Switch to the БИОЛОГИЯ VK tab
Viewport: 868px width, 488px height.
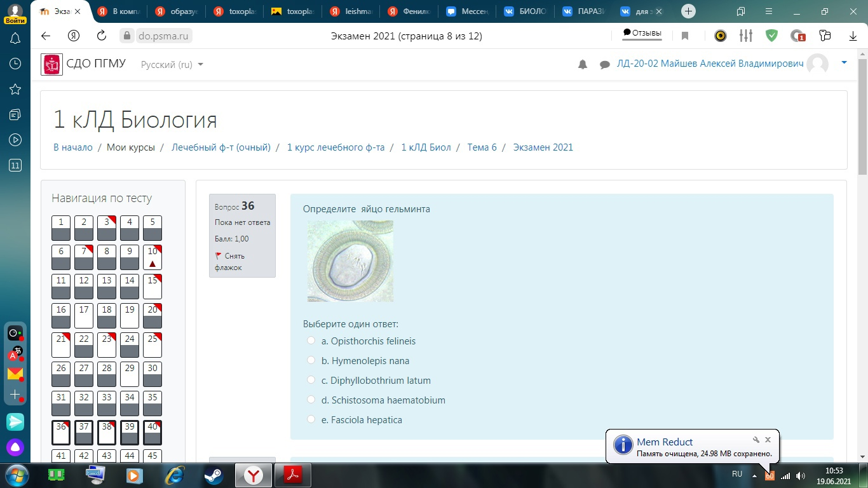tap(524, 11)
